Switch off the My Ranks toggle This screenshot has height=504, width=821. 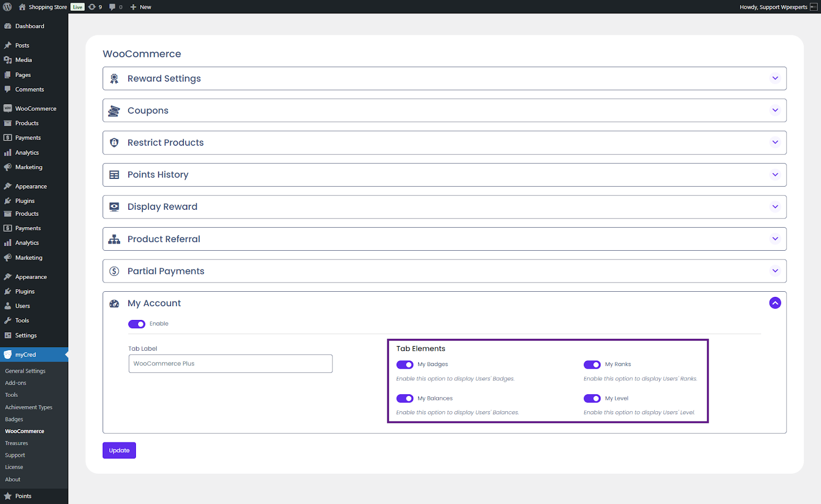click(592, 365)
